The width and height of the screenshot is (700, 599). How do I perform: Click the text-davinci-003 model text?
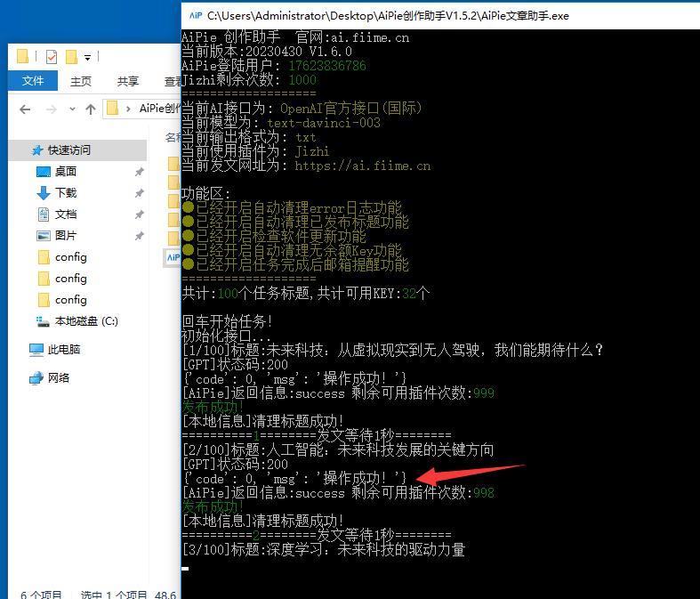coord(324,124)
